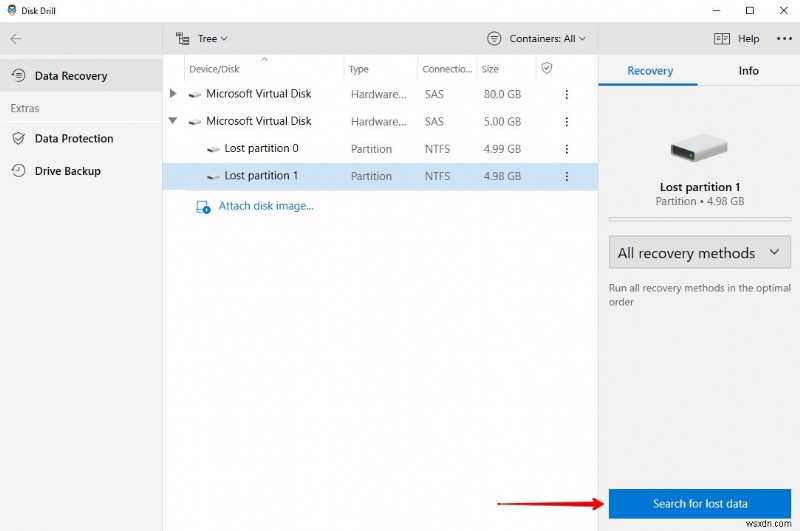Open the Containers: All filter dropdown

tap(536, 39)
